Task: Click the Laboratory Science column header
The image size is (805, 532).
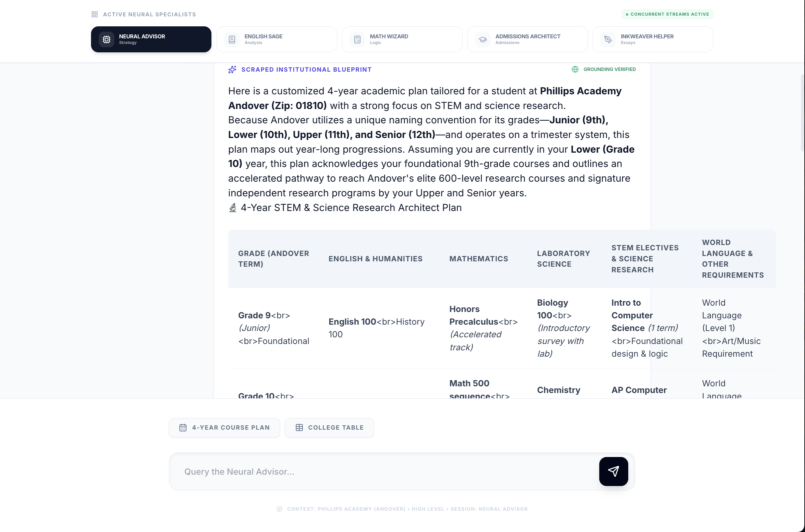Action: [x=564, y=259]
